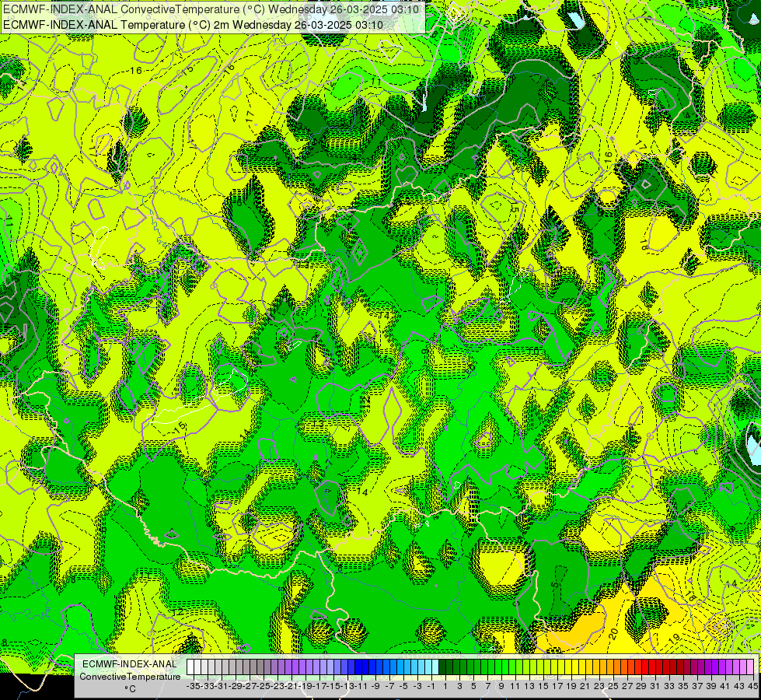
Task: Click the contour label 19 on the map
Action: click(x=674, y=639)
